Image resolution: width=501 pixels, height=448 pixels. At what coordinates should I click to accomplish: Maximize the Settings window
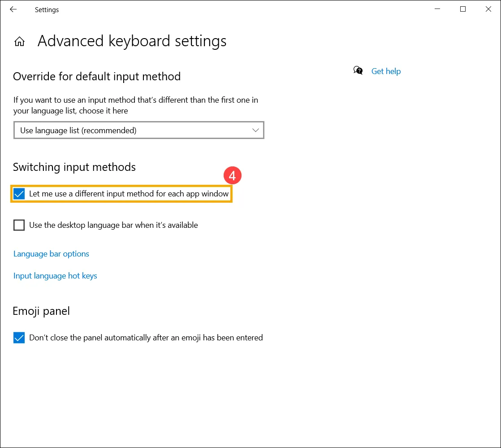[463, 9]
